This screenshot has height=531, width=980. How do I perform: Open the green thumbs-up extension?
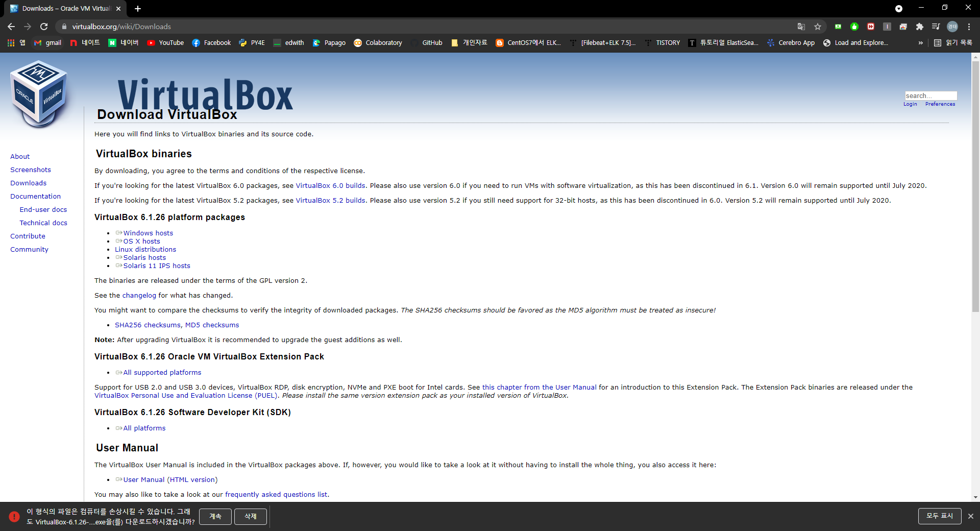(x=854, y=27)
